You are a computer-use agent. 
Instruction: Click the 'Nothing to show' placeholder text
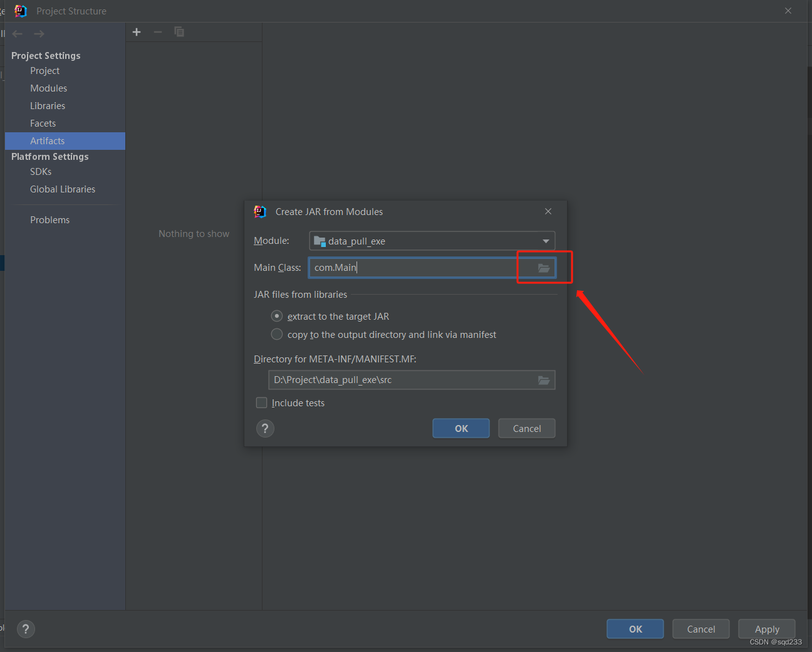194,234
